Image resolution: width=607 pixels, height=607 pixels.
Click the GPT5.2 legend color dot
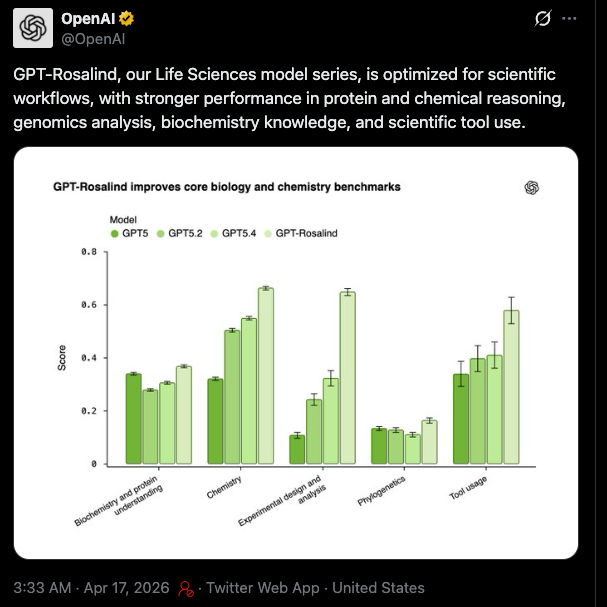tap(161, 233)
